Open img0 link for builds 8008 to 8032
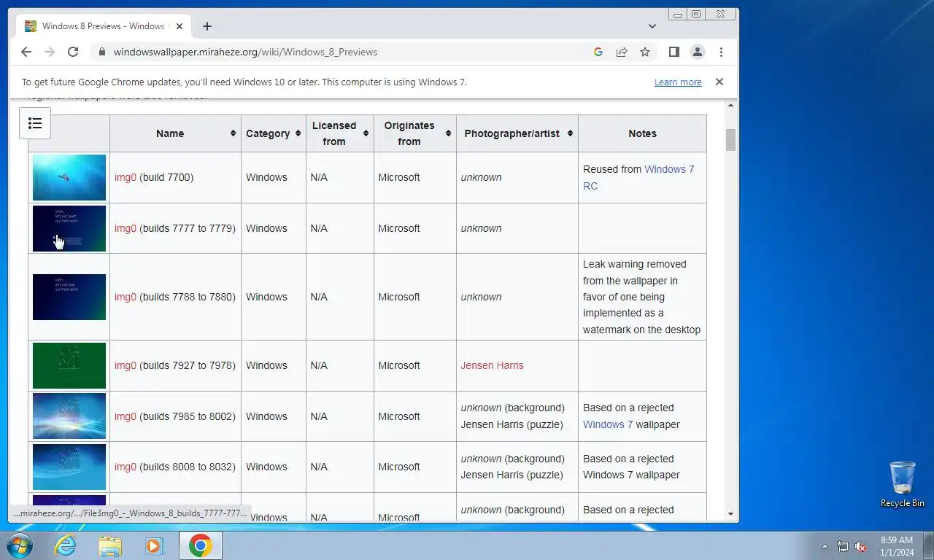Image resolution: width=934 pixels, height=560 pixels. (x=126, y=467)
